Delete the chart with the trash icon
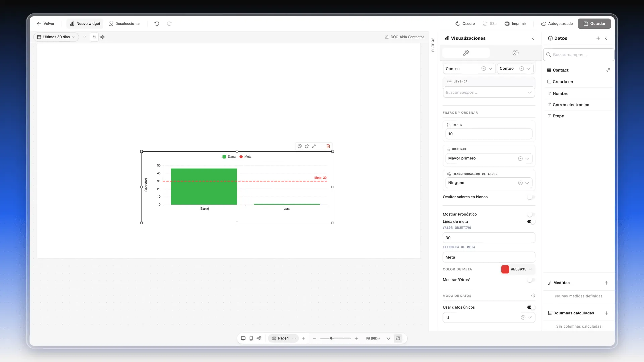644x362 pixels. 328,146
